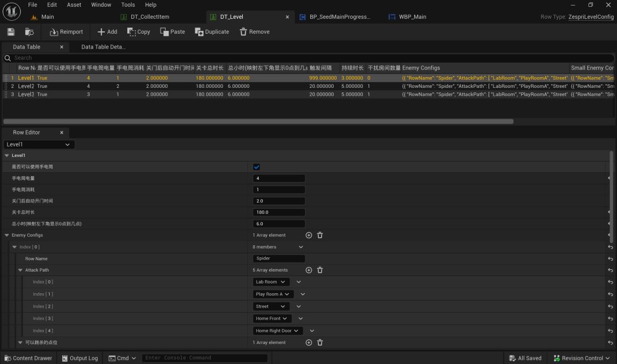617x364 pixels.
Task: Open the Level1 row selector dropdown
Action: pyautogui.click(x=39, y=144)
